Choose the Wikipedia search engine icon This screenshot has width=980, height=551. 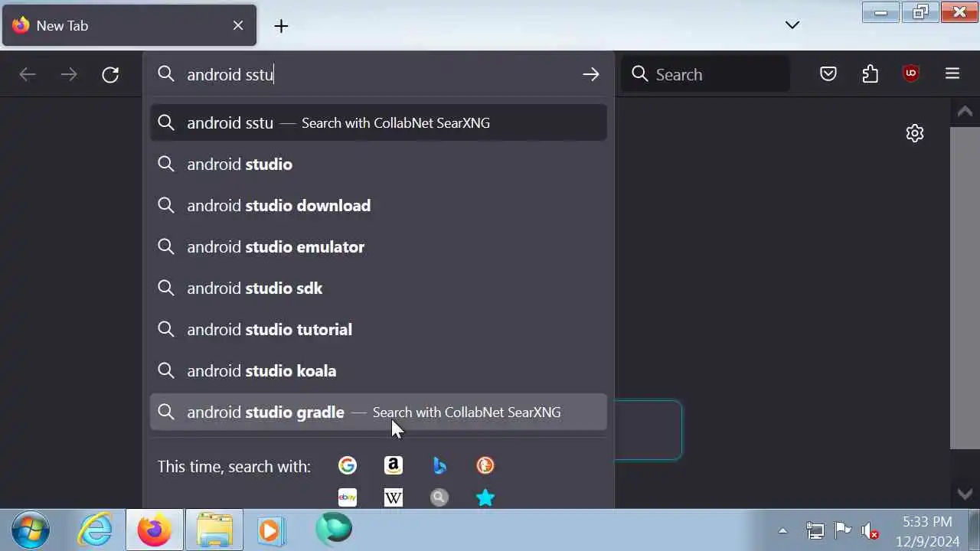tap(394, 497)
